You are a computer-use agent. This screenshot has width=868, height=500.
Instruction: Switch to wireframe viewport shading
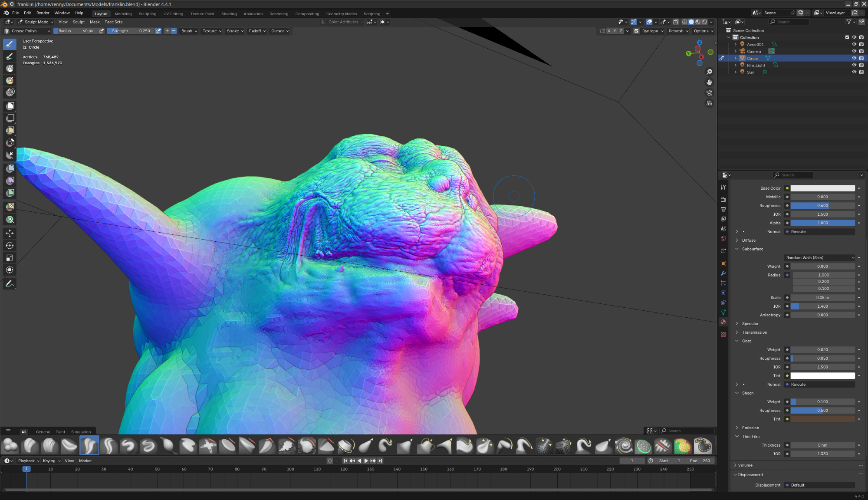click(684, 22)
